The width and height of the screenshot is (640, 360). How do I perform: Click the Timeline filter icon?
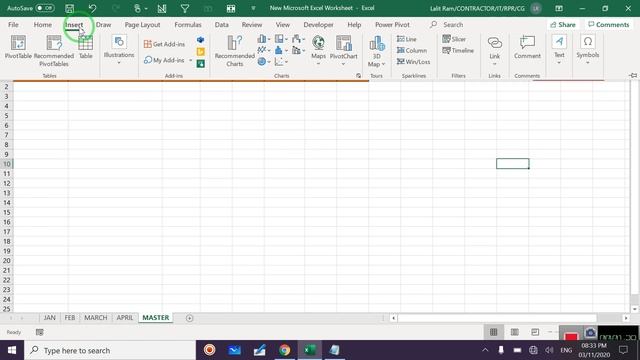pos(458,51)
